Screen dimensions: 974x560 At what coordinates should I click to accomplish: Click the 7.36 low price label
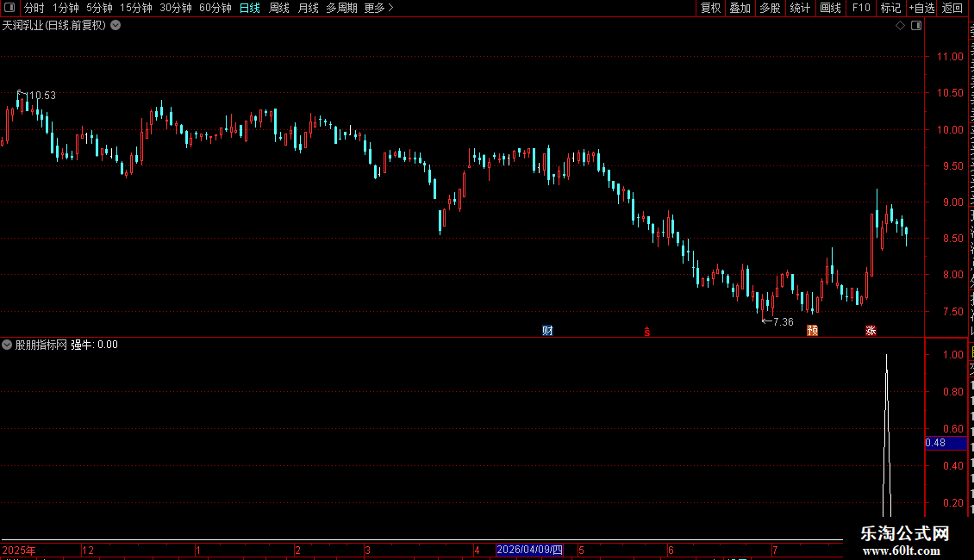(x=784, y=322)
